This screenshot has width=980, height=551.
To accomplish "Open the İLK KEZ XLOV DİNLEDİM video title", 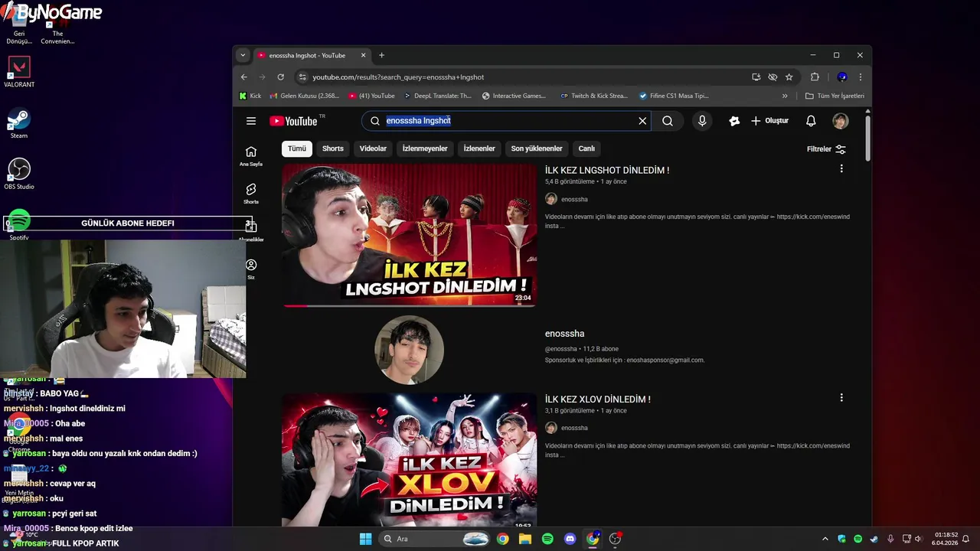I will 598,399.
